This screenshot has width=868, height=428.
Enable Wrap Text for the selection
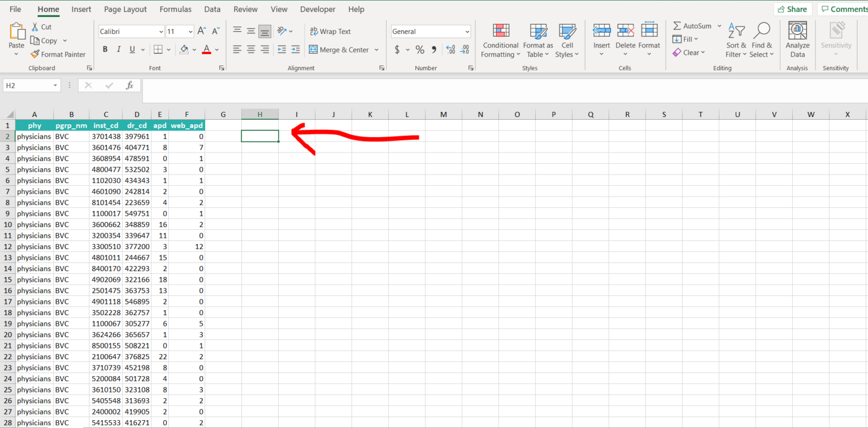coord(330,31)
